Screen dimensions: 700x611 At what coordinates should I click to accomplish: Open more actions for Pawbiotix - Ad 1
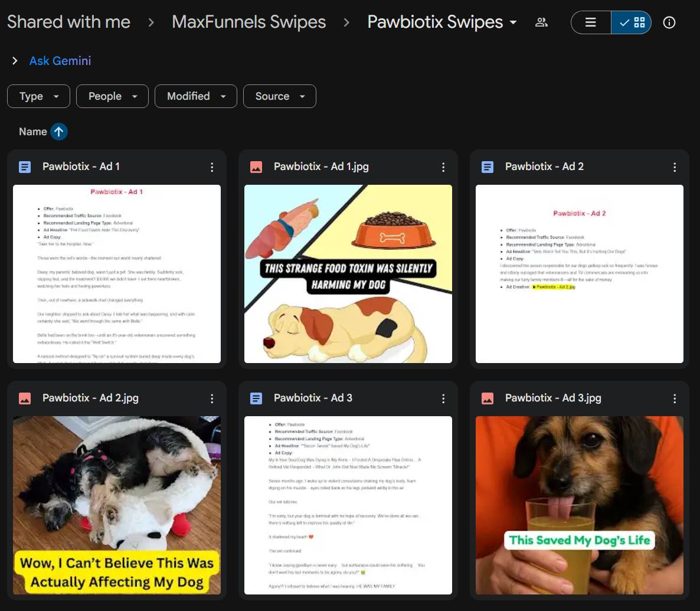(212, 167)
